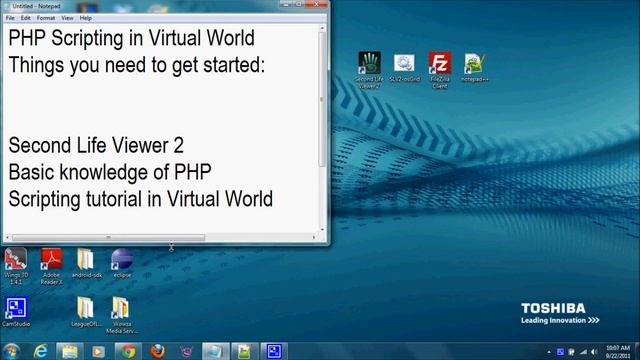
Task: Select the CamStudio desktop icon
Action: tap(16, 312)
